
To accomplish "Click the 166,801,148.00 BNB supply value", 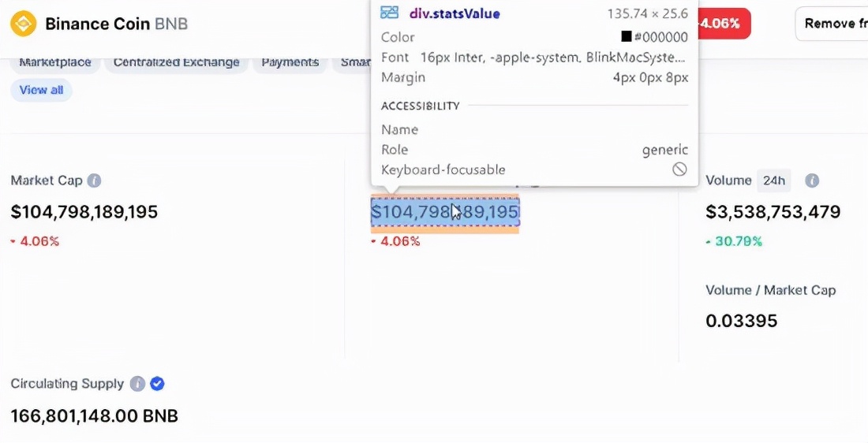I will 94,416.
